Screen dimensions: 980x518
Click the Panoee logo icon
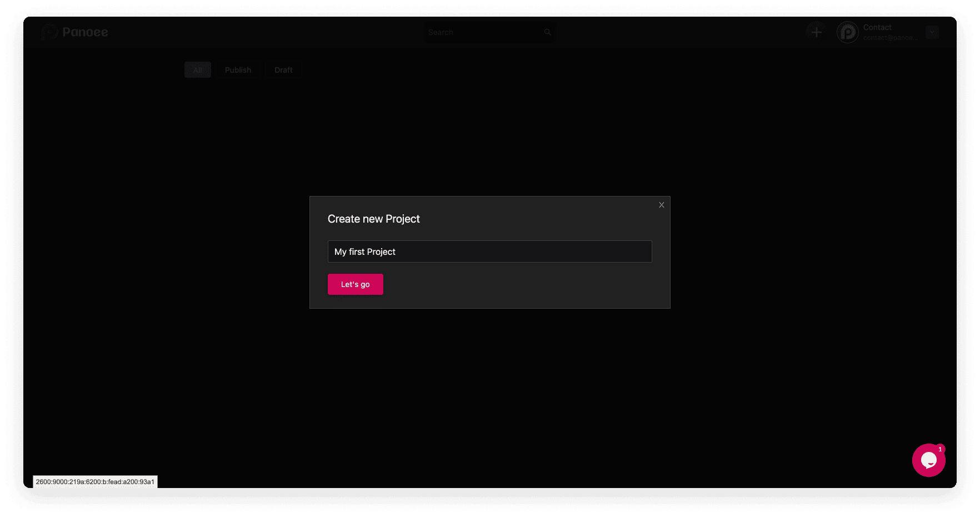coord(49,32)
